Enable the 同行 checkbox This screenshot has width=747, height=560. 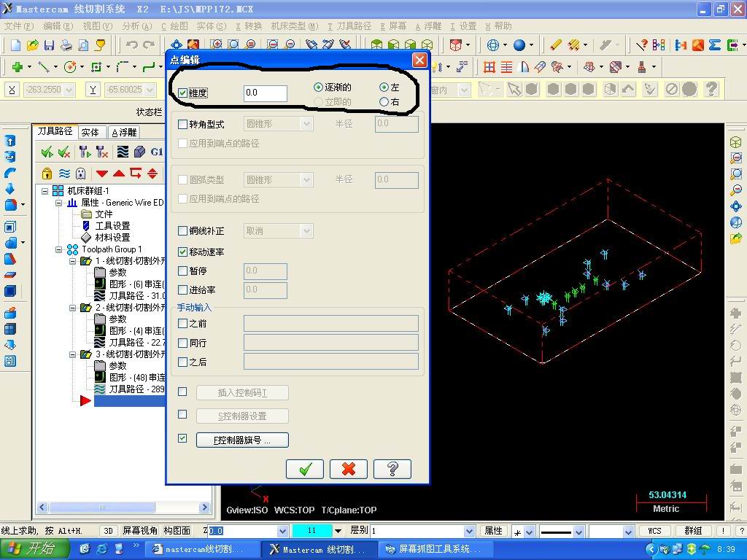pyautogui.click(x=182, y=343)
